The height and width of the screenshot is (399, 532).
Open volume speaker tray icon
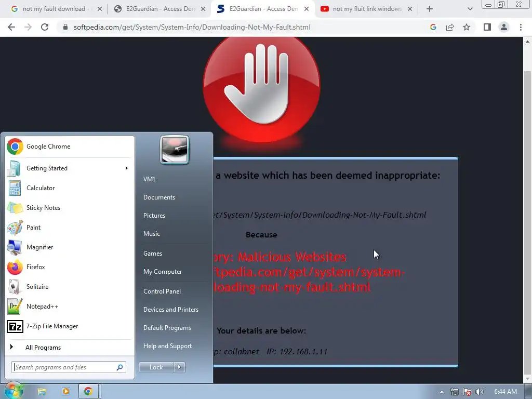480,392
